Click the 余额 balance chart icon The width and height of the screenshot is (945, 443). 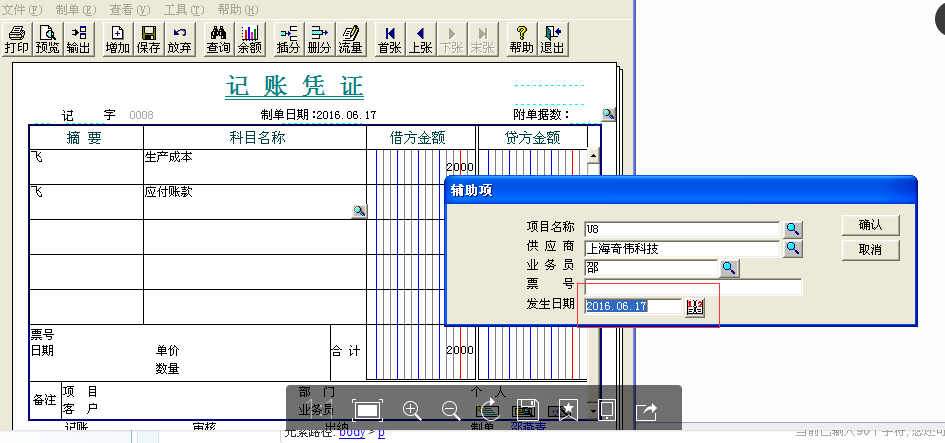pyautogui.click(x=249, y=40)
